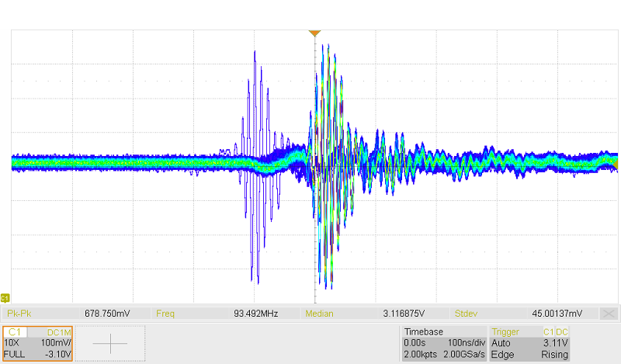Click the FULL bandwidth setting
This screenshot has height=364, width=621.
pos(15,354)
